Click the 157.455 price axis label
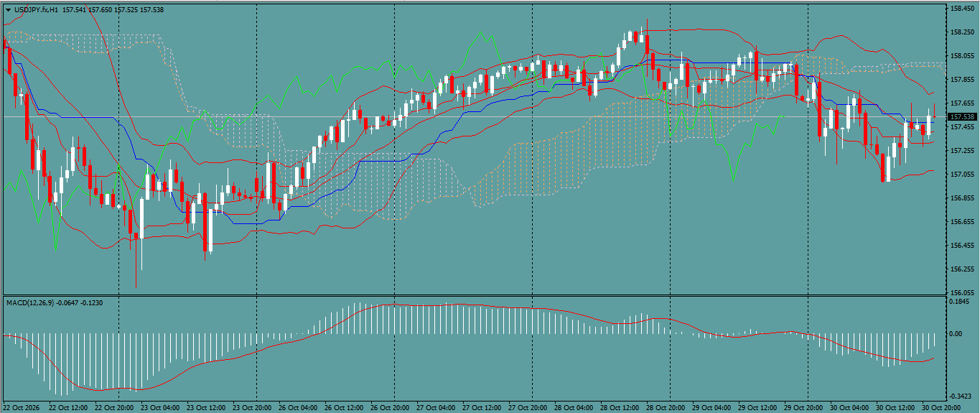 pos(962,126)
